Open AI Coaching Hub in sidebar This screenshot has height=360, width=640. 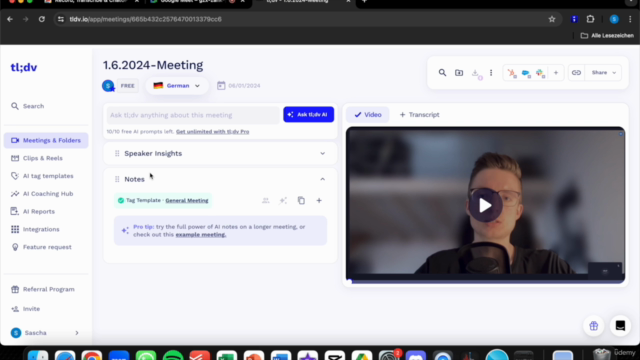pyautogui.click(x=42, y=194)
